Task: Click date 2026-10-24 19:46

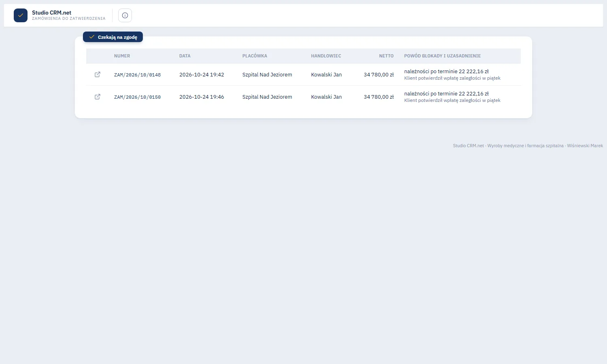Action: pyautogui.click(x=202, y=97)
